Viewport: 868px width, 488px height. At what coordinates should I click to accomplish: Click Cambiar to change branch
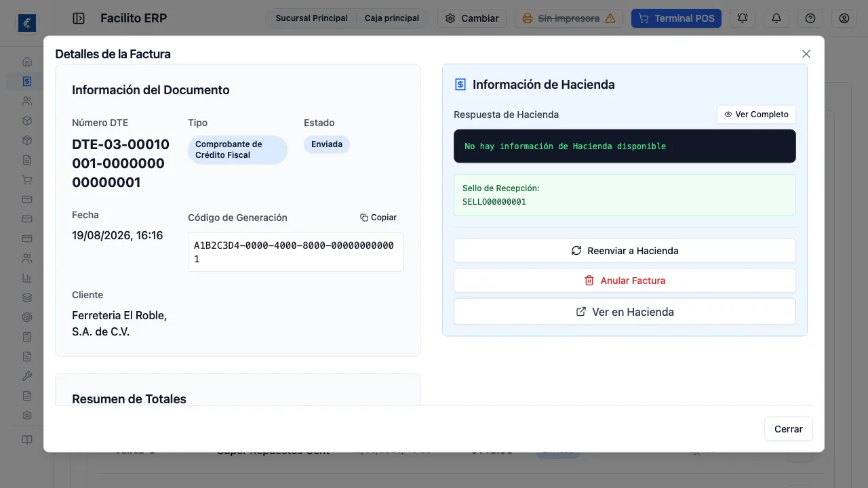[x=472, y=18]
